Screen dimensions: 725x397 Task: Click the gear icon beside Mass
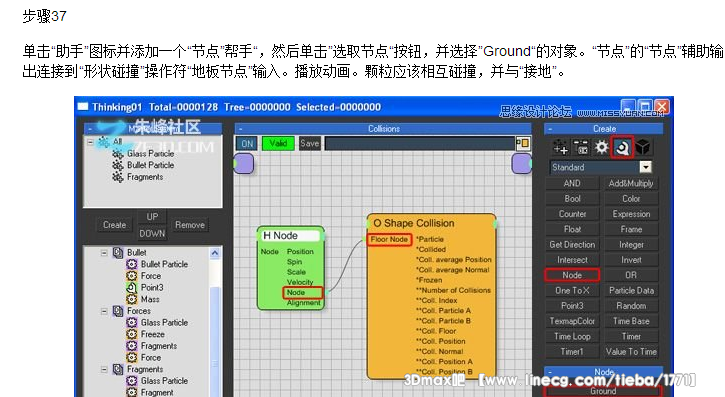132,299
